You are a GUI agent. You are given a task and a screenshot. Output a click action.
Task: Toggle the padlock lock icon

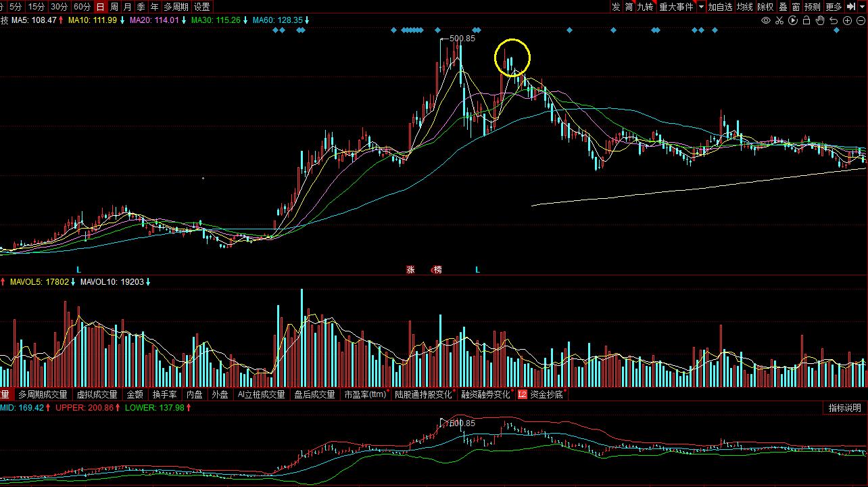[x=806, y=20]
